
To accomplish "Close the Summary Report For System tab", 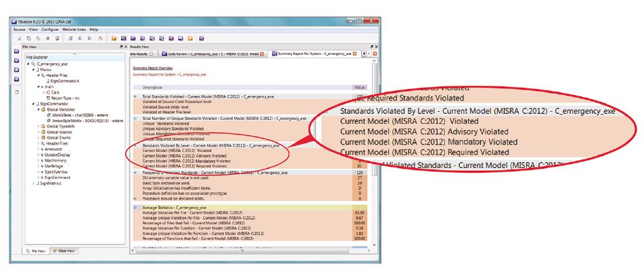I will [x=355, y=54].
